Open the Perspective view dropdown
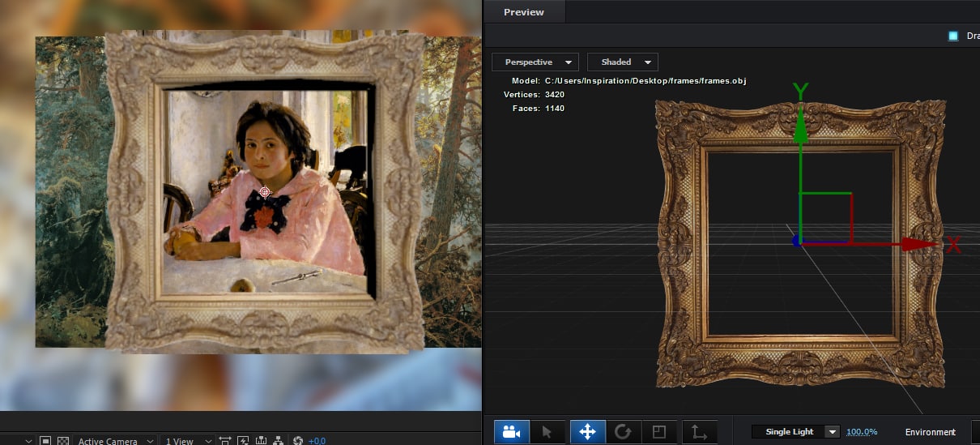This screenshot has height=445, width=980. [535, 62]
